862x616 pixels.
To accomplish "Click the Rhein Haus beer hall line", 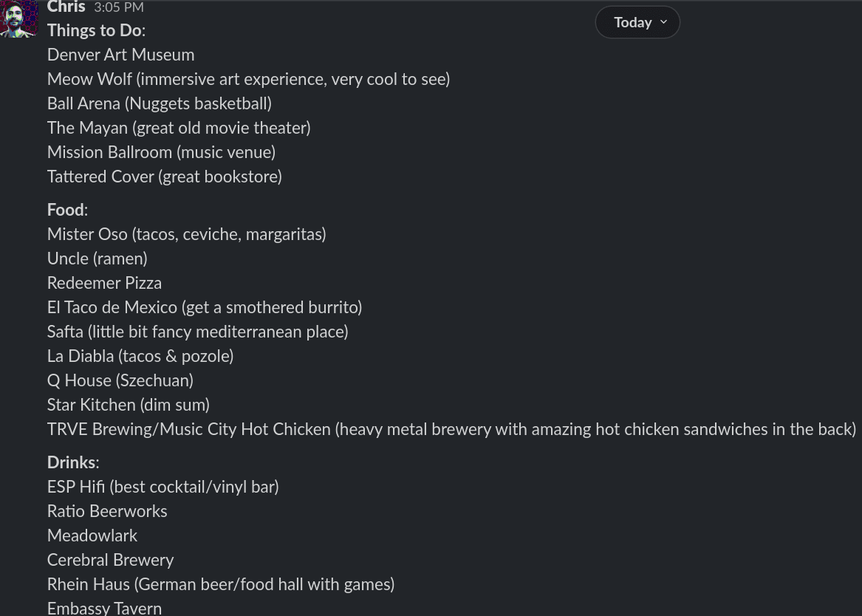I will (220, 584).
